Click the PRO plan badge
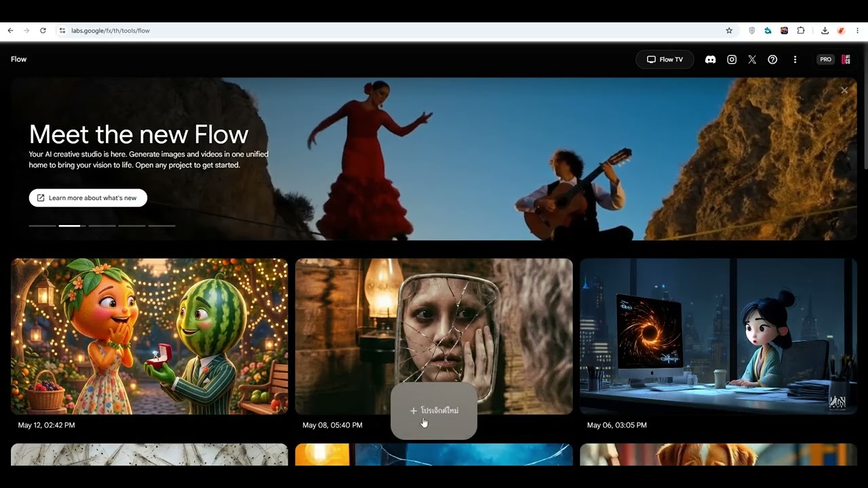This screenshot has height=488, width=868. (x=825, y=60)
